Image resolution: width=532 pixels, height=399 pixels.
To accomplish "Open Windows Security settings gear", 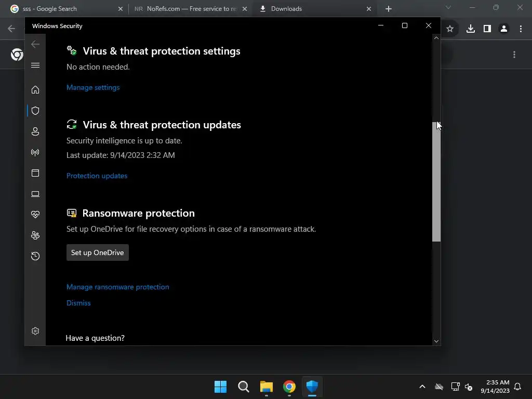I will click(35, 331).
